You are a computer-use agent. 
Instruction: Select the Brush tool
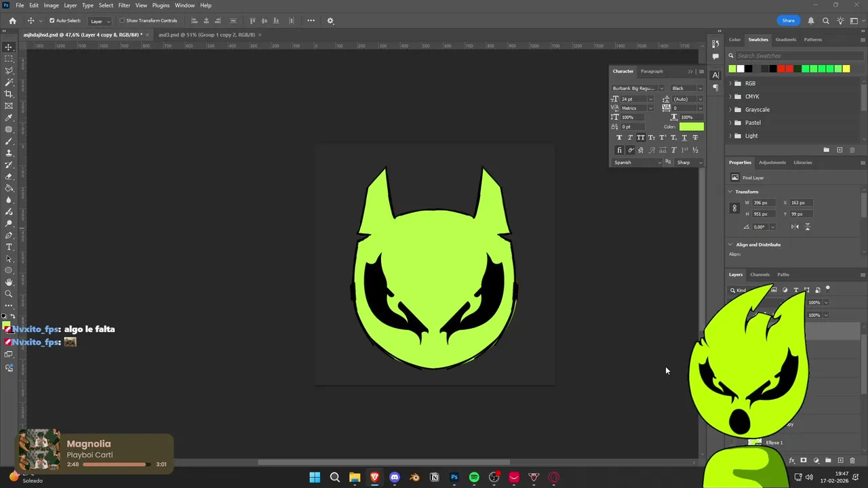tap(9, 141)
